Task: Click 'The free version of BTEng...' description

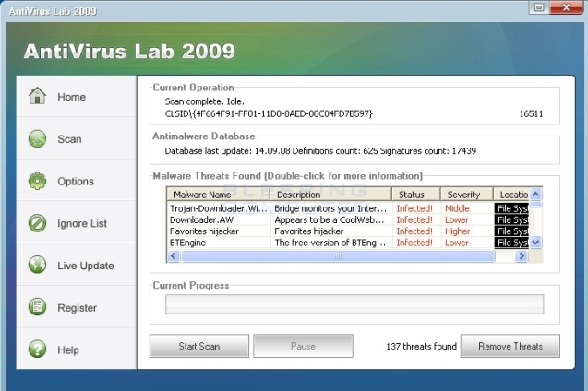Action: [x=330, y=243]
